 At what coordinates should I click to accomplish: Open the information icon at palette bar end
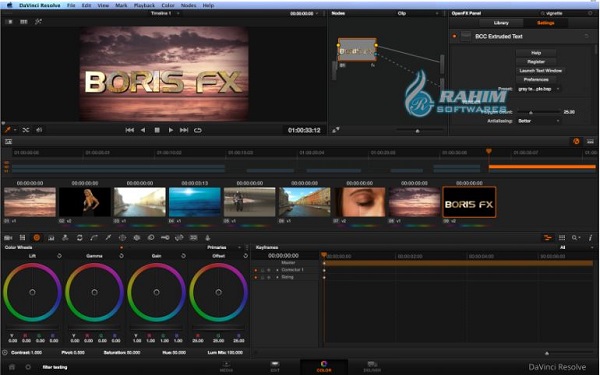click(x=590, y=238)
